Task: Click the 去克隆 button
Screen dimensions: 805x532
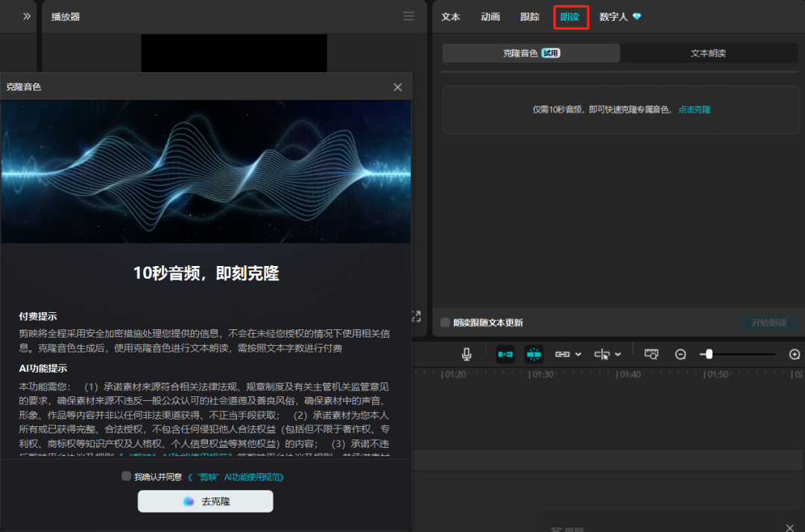Action: [x=205, y=501]
